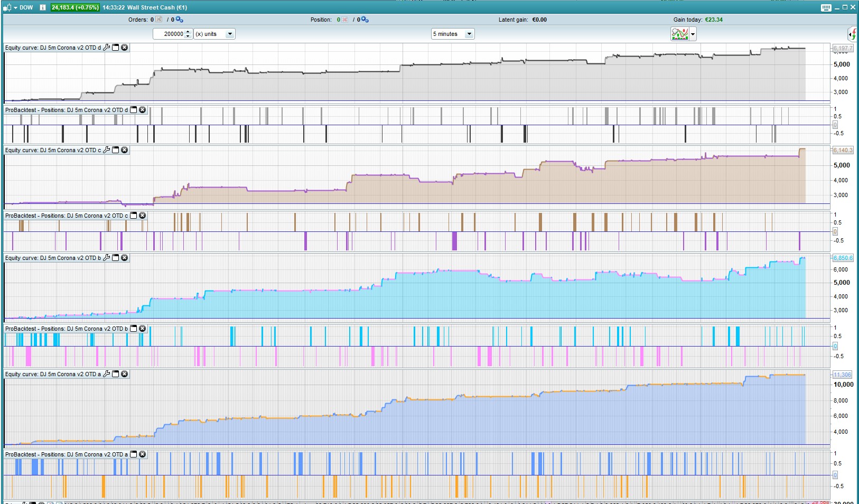Expand the (x) units dropdown

230,34
